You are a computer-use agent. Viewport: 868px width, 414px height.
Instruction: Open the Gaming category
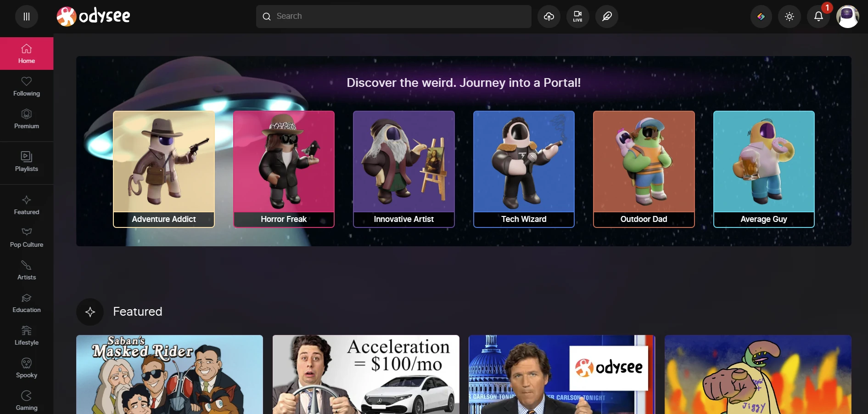[x=27, y=401]
